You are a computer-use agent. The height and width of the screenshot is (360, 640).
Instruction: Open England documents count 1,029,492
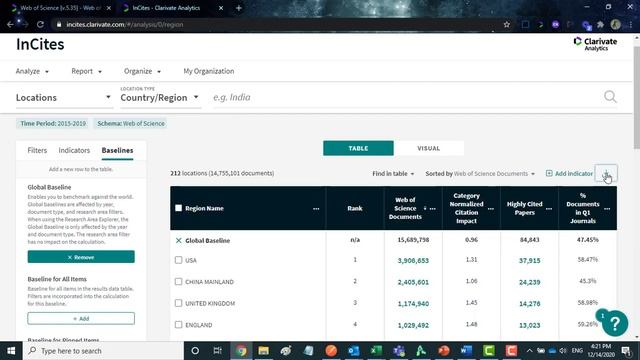(x=413, y=325)
